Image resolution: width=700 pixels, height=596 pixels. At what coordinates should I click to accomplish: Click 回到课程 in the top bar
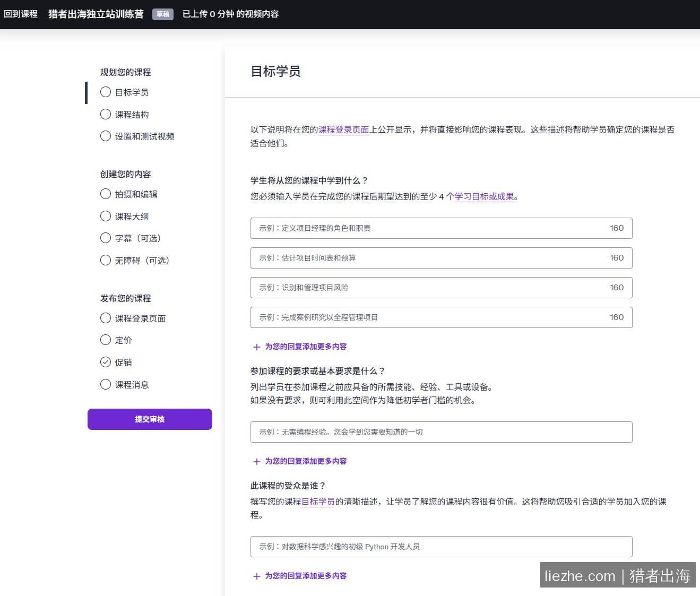click(21, 14)
